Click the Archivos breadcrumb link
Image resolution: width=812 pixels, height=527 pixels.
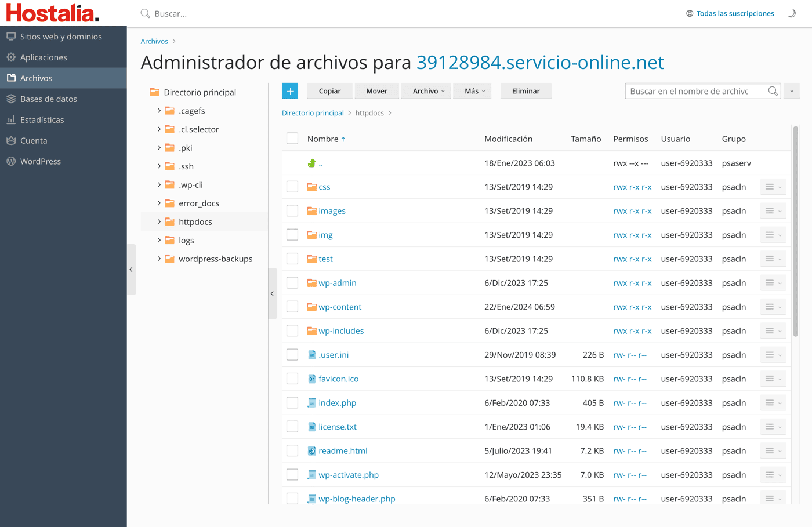pos(154,41)
